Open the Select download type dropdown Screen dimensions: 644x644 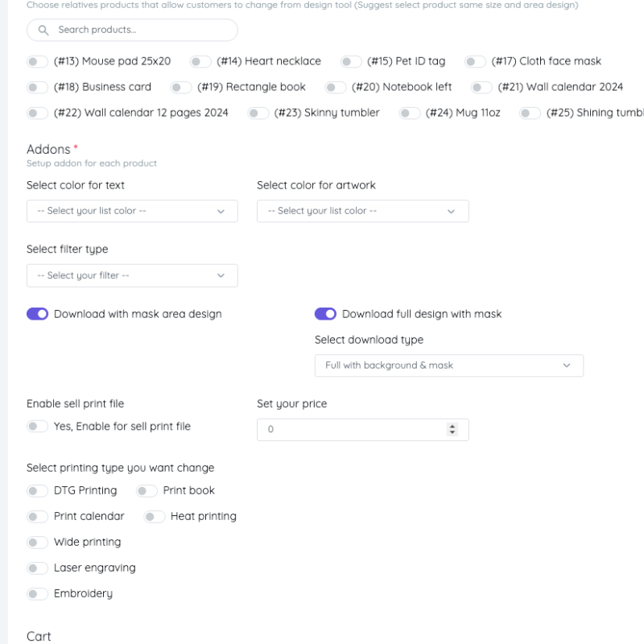(448, 365)
